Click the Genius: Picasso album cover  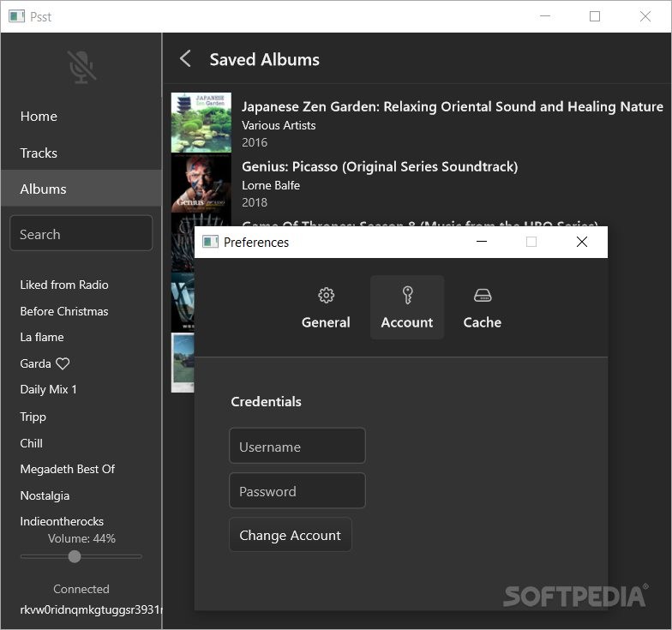(x=201, y=183)
